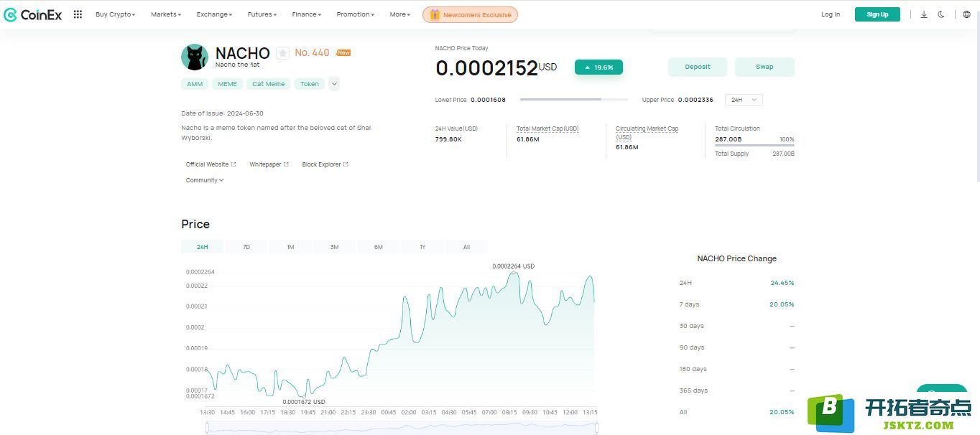The height and width of the screenshot is (435, 980).
Task: Select the Token tag
Action: (310, 84)
